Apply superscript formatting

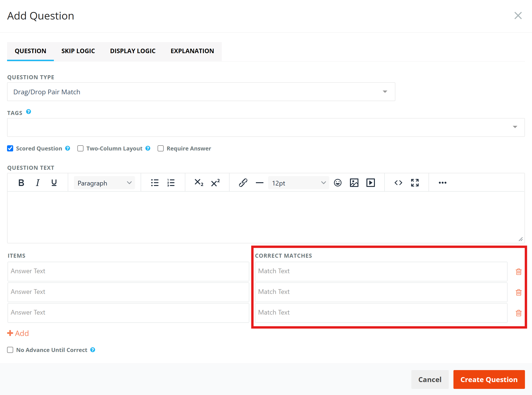pos(215,183)
